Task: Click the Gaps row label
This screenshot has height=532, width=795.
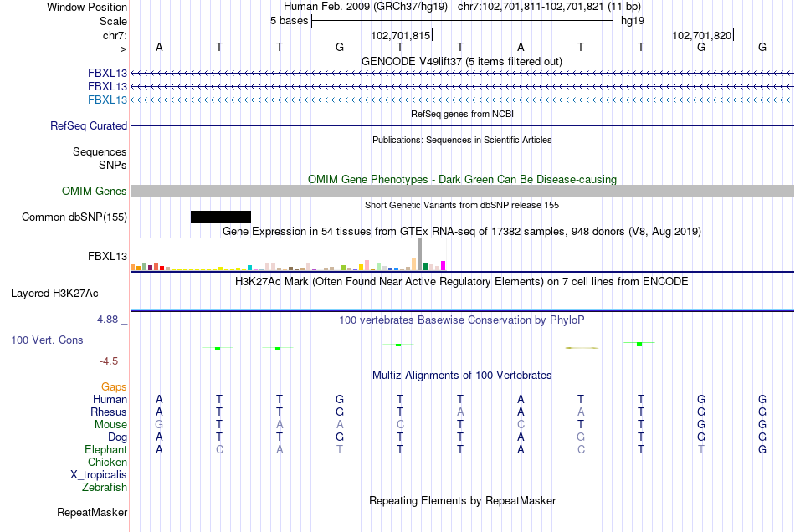Action: [x=114, y=386]
